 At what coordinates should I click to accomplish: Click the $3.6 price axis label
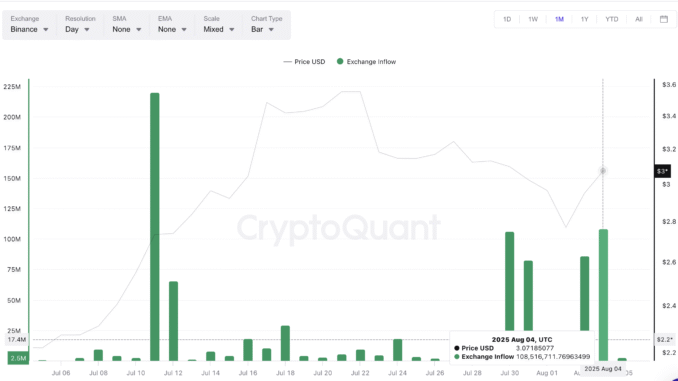click(669, 84)
